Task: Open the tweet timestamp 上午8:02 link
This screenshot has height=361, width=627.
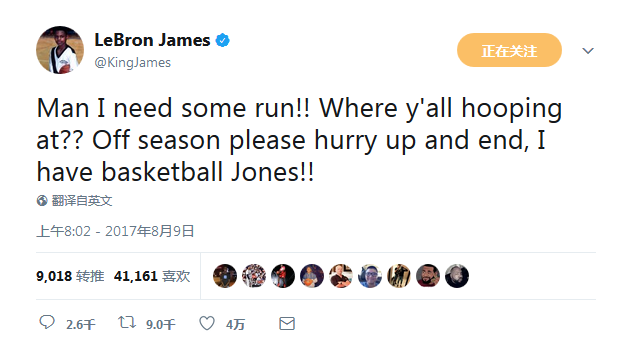Action: click(x=115, y=231)
